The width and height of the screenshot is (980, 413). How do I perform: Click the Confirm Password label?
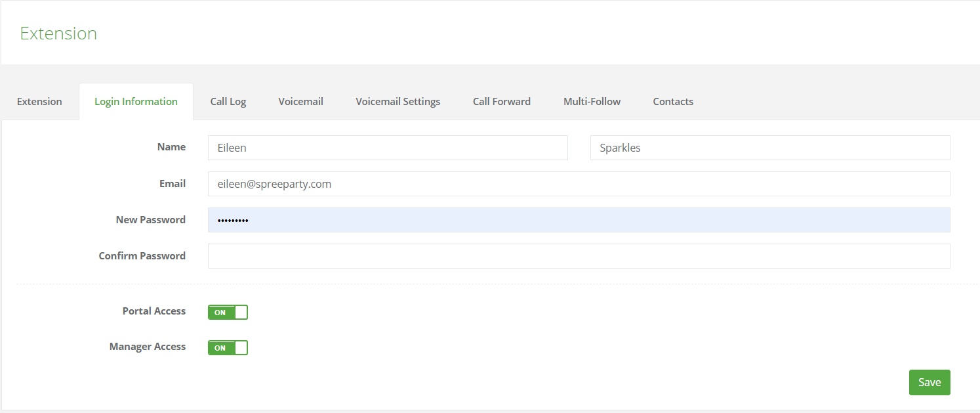point(142,256)
